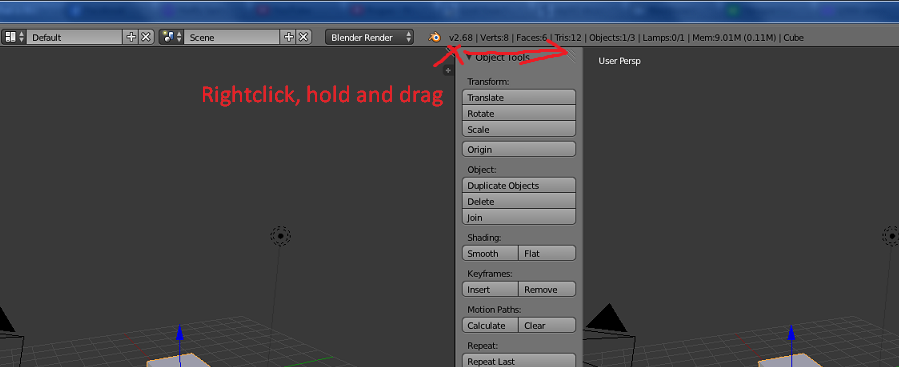This screenshot has height=367, width=899.
Task: Open the Origin menu button
Action: pos(518,150)
